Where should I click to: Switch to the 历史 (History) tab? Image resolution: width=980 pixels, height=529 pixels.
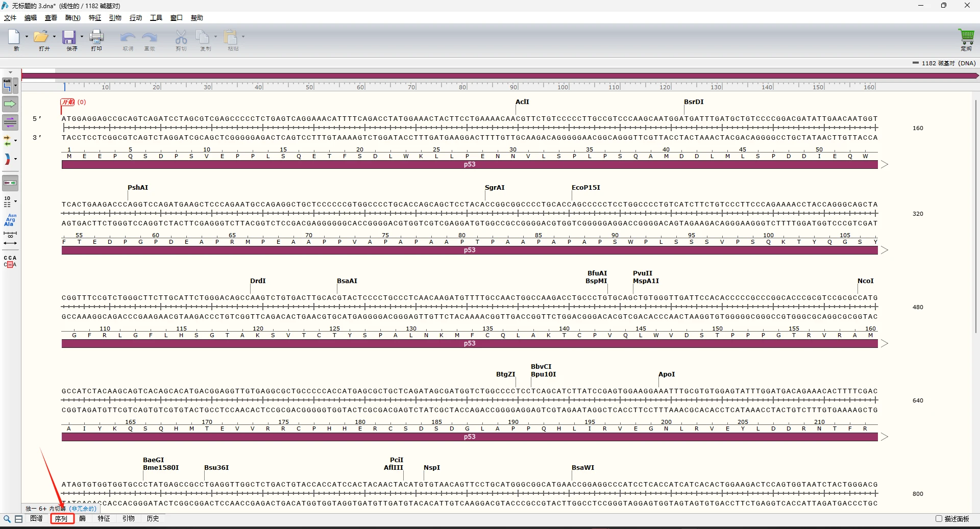pyautogui.click(x=153, y=519)
